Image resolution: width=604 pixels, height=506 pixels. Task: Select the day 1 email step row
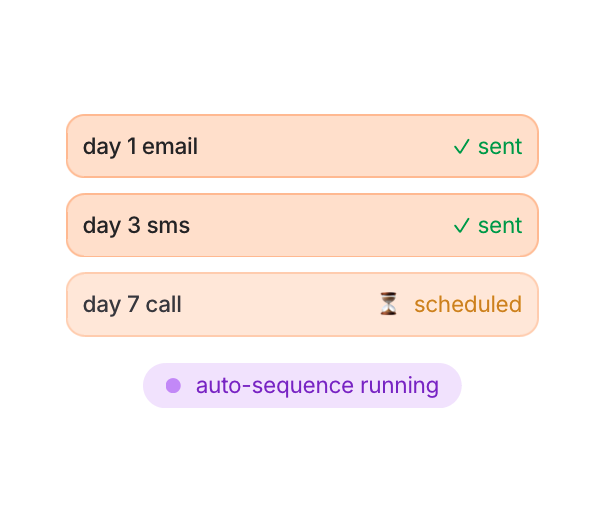pyautogui.click(x=302, y=147)
